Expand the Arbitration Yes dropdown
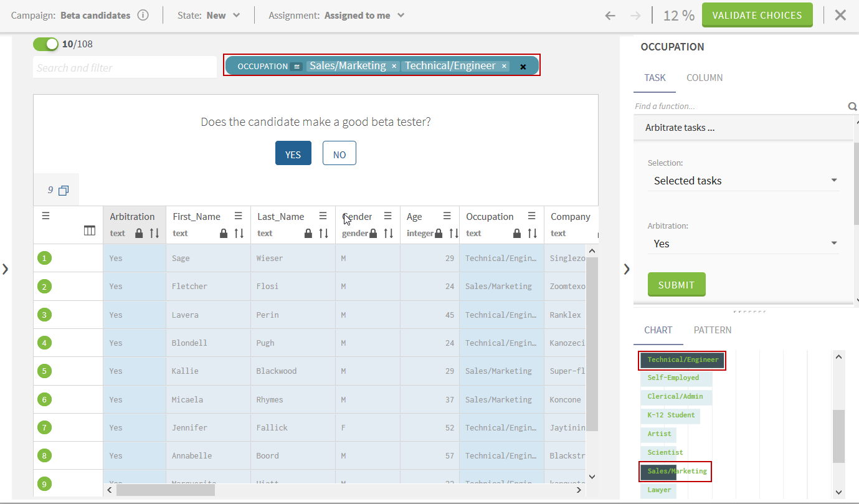 [833, 244]
